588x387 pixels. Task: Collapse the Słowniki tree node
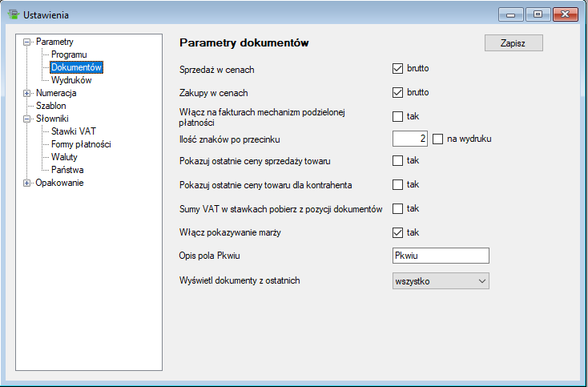click(28, 119)
